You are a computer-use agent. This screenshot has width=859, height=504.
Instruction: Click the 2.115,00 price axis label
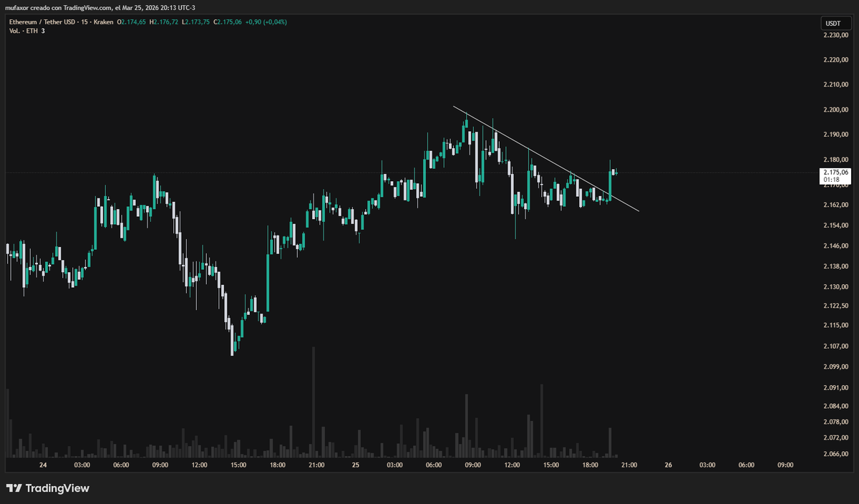point(835,325)
